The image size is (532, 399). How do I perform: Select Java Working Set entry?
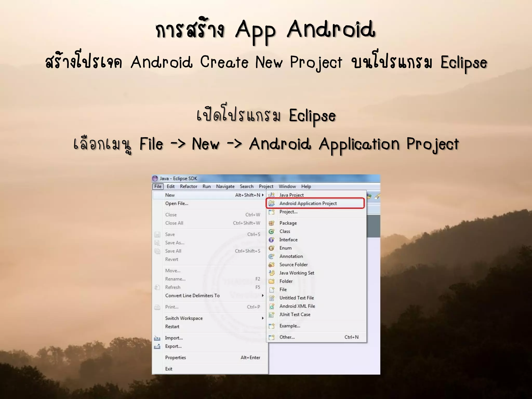(x=316, y=273)
